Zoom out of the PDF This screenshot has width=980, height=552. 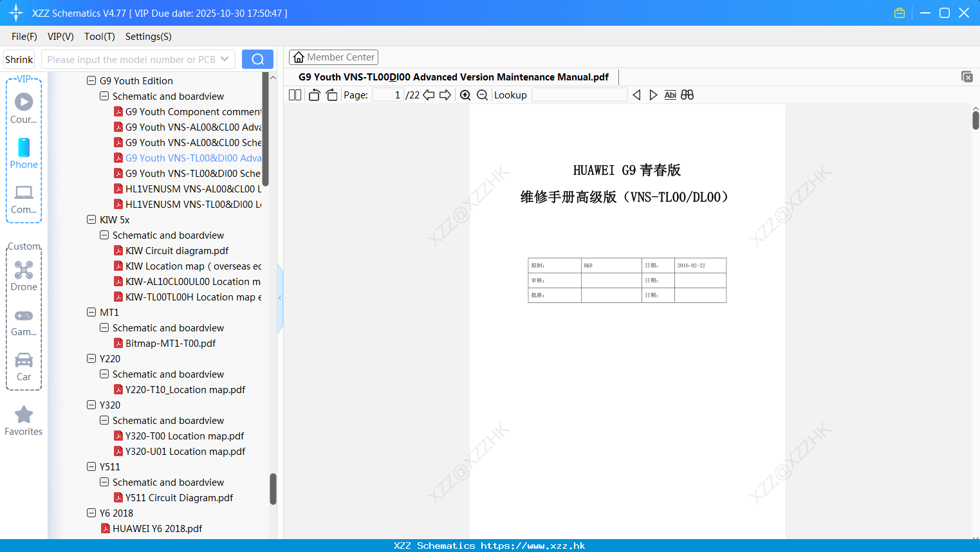[482, 95]
